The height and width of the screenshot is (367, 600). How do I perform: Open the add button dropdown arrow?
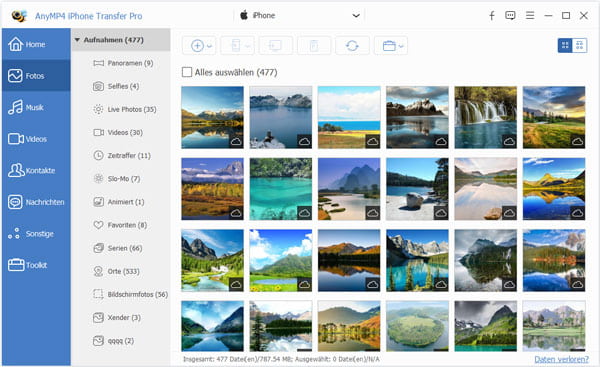tap(210, 46)
